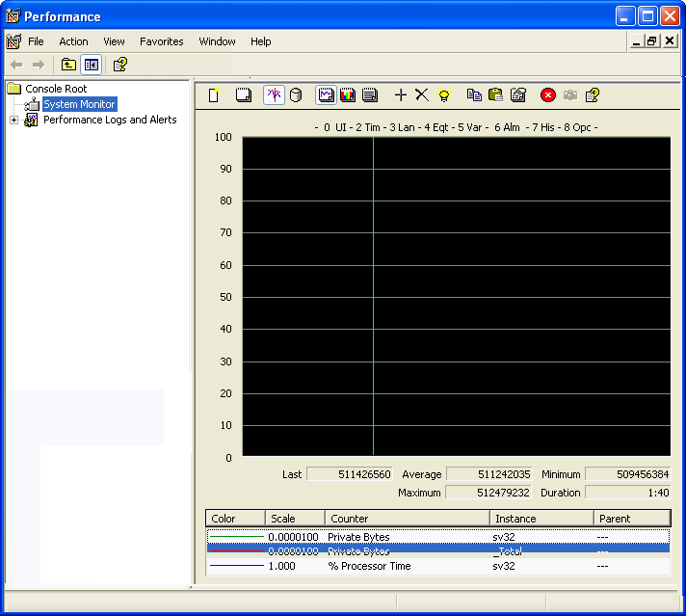Toggle the Highlight lightbulb icon
The height and width of the screenshot is (616, 686).
(444, 95)
